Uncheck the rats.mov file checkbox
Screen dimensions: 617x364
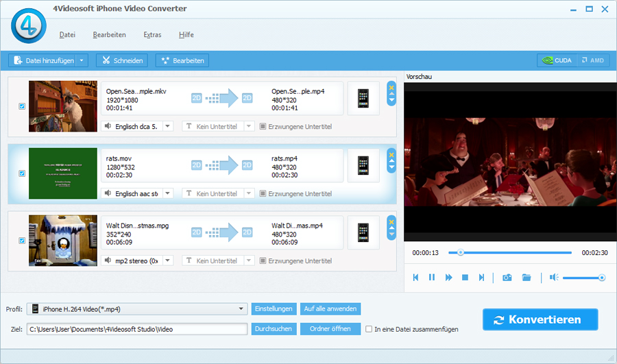click(22, 173)
